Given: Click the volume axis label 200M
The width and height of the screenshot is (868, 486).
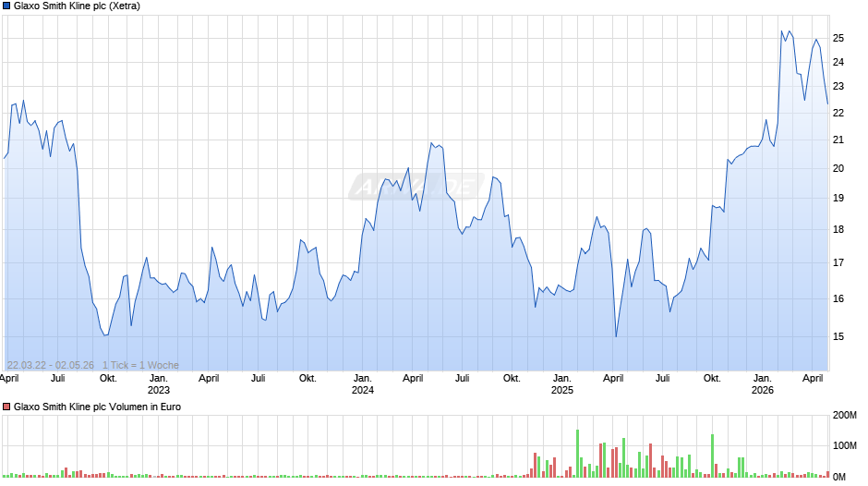Looking at the screenshot, I should tap(845, 416).
